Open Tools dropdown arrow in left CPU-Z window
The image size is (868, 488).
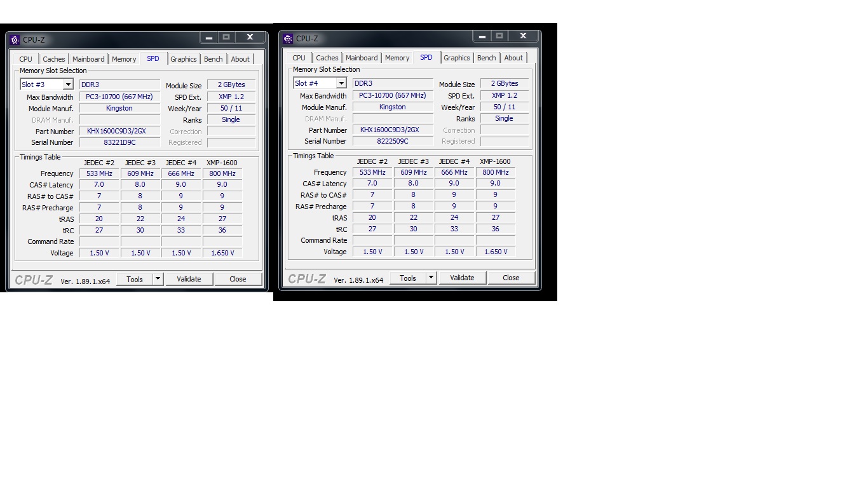pos(158,279)
